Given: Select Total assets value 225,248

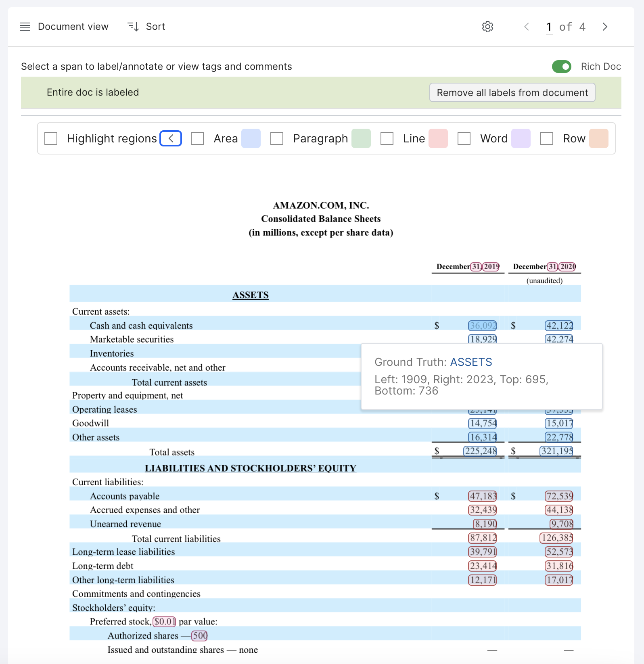Looking at the screenshot, I should click(480, 451).
